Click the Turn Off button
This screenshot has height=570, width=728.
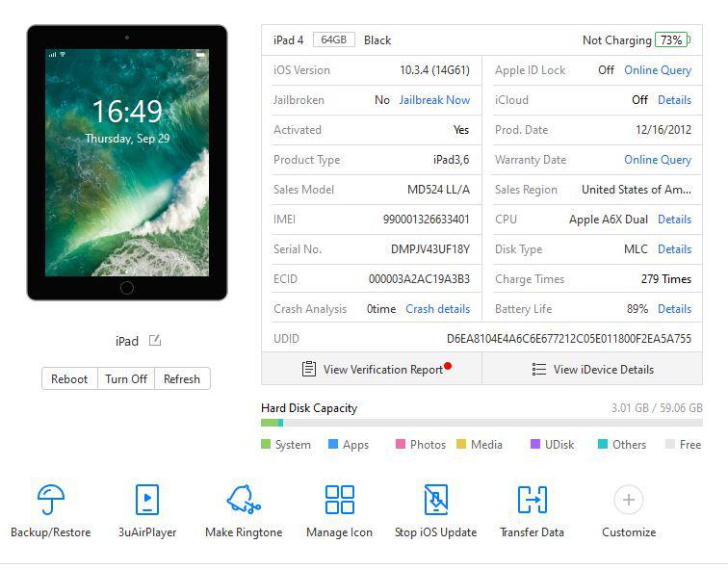[126, 378]
